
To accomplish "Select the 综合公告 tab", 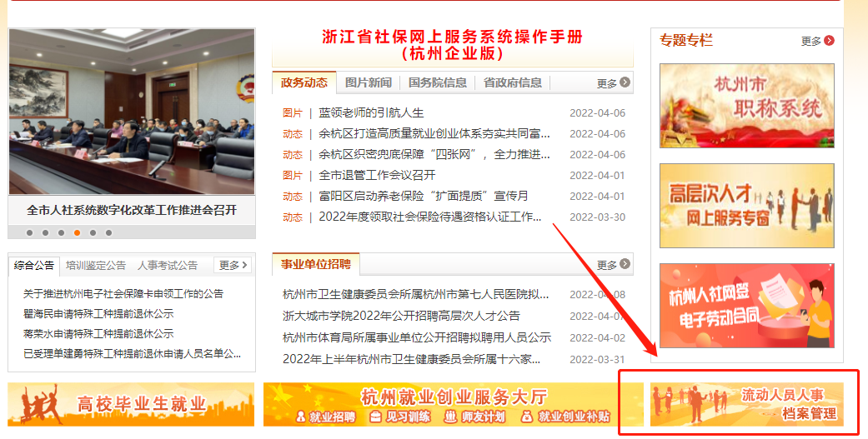I will (x=33, y=266).
